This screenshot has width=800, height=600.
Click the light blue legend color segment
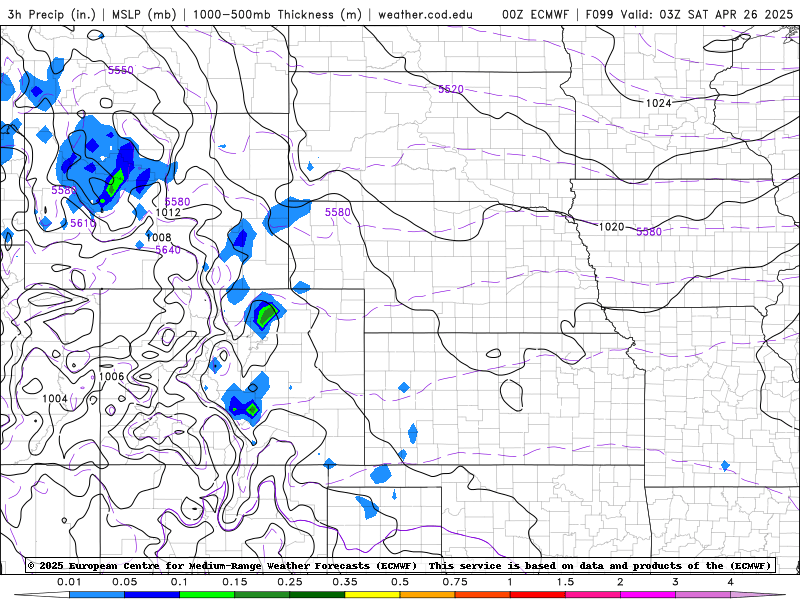97,595
